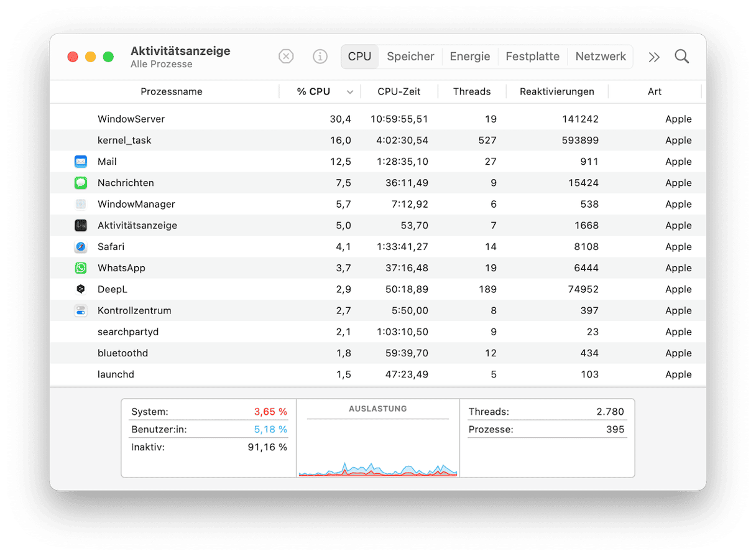Select the searchpartyd process row
The image size is (756, 556).
coord(378,332)
